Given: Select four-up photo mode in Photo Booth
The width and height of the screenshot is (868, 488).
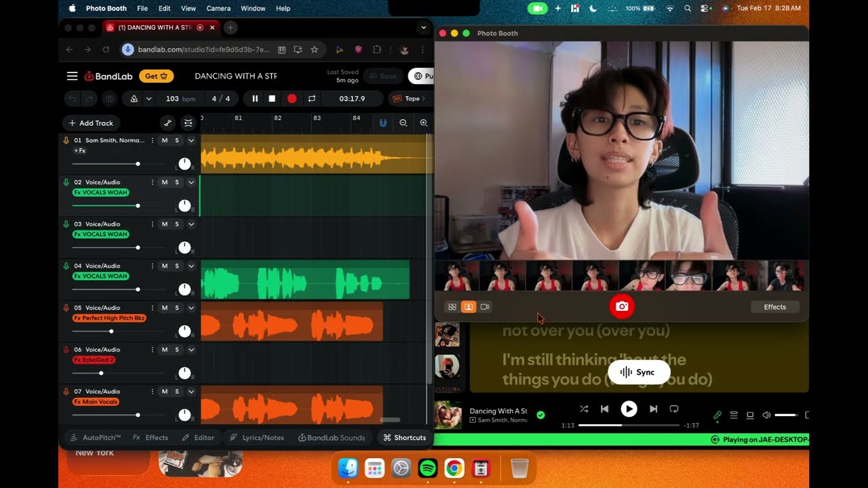Looking at the screenshot, I should point(452,307).
